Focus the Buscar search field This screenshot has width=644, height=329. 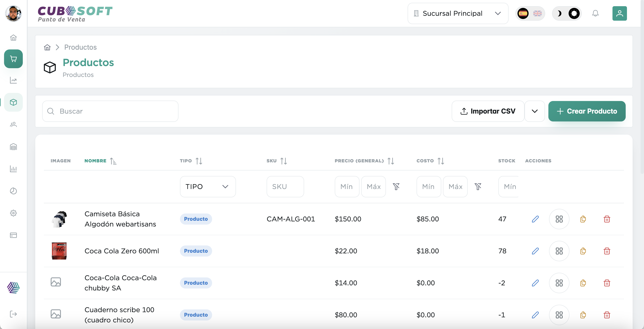[110, 111]
